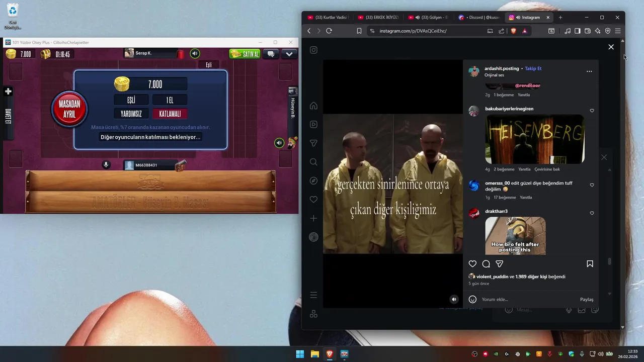Click the plus icon above DAVET ET
Screen dimensions: 644x362
point(8,91)
